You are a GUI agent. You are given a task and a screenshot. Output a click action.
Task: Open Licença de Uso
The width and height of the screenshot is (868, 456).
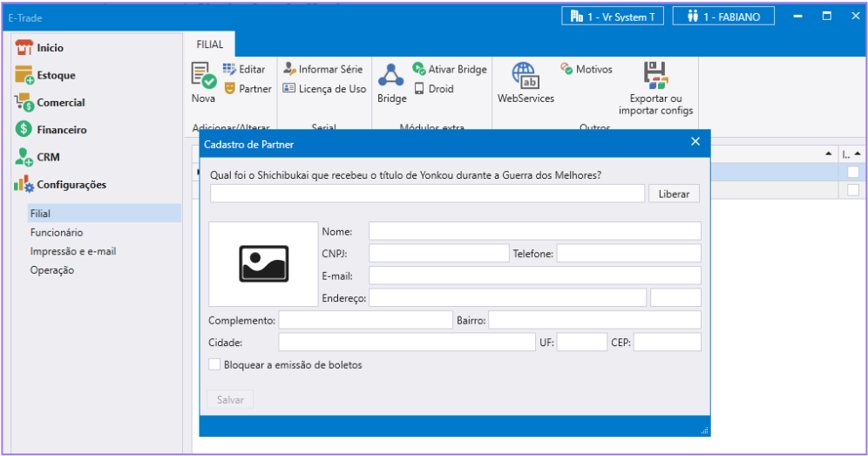tap(289, 89)
